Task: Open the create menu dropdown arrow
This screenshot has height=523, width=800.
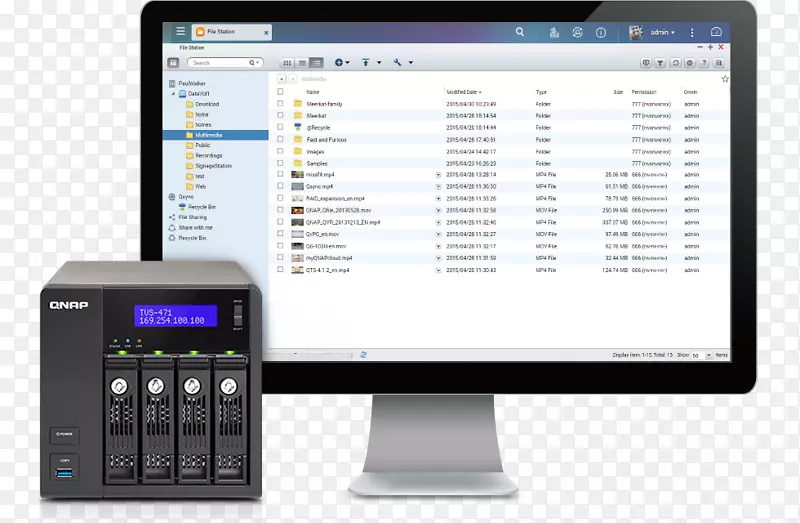Action: [x=348, y=63]
